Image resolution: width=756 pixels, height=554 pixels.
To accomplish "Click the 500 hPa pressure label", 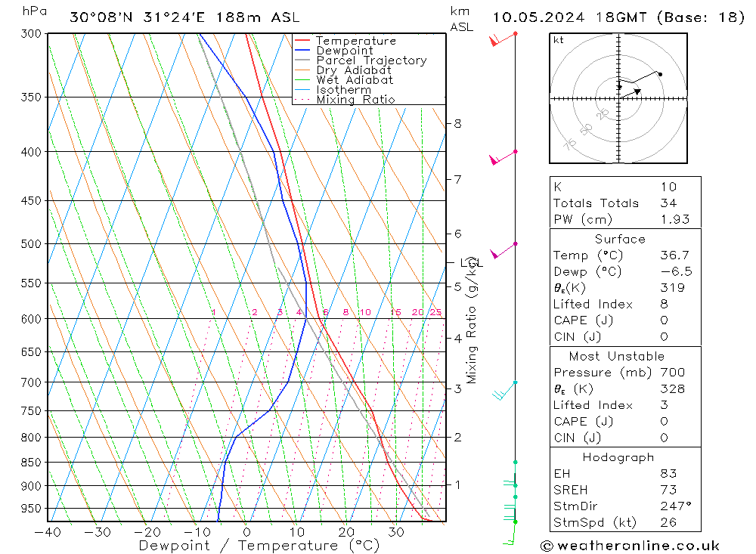I will (x=31, y=244).
